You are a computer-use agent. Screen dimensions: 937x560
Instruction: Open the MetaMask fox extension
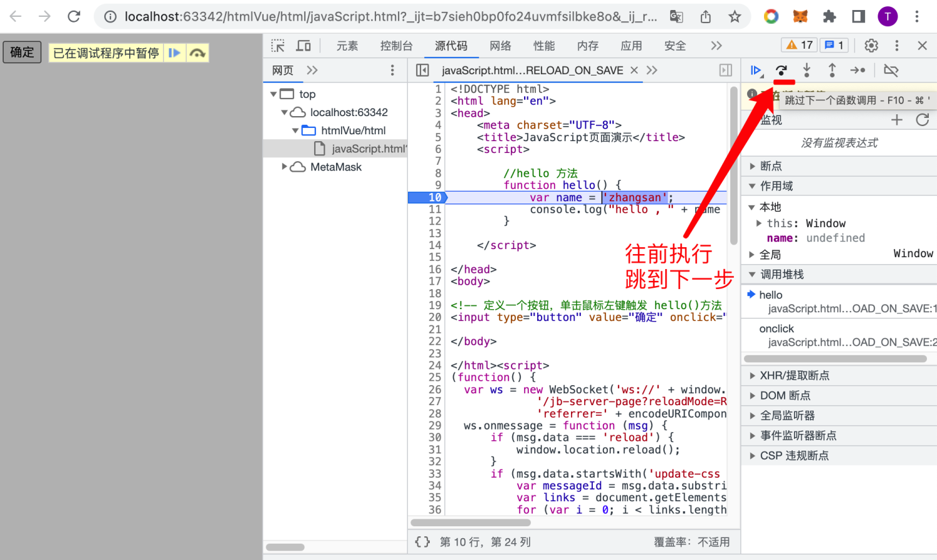(800, 17)
